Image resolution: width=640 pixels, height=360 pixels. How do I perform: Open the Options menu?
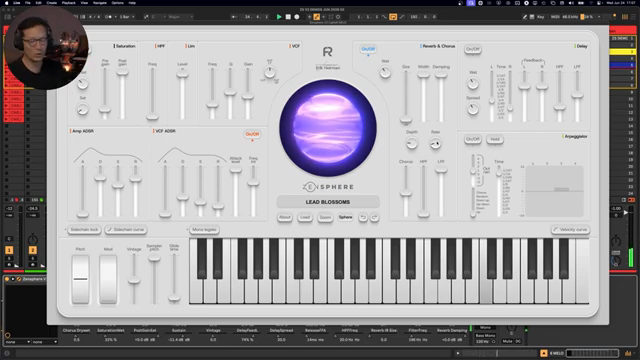point(118,3)
